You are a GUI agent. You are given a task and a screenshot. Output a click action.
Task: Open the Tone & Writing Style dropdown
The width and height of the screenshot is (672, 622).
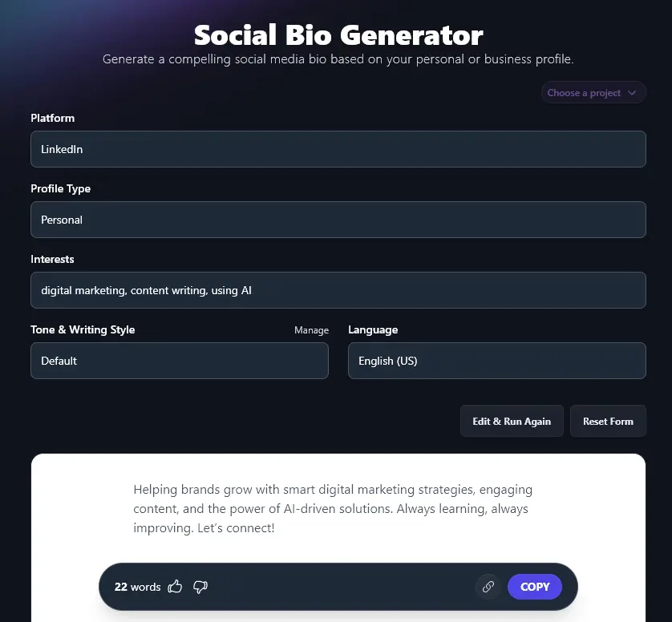tap(179, 361)
